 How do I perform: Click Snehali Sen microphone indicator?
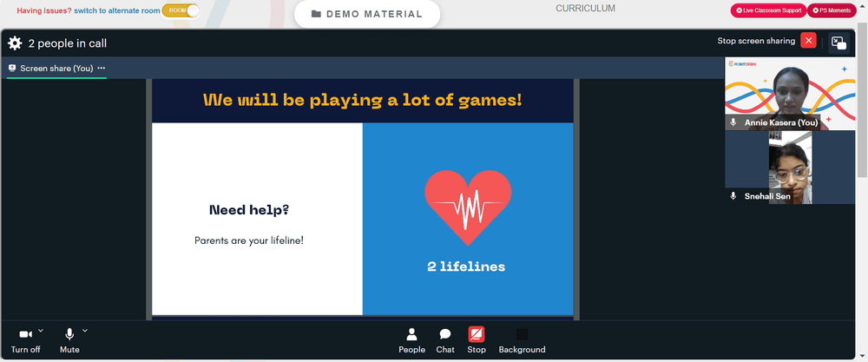[733, 196]
